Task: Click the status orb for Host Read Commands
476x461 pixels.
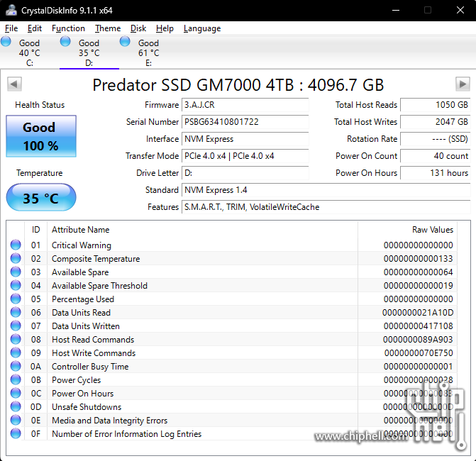Action: click(x=16, y=339)
